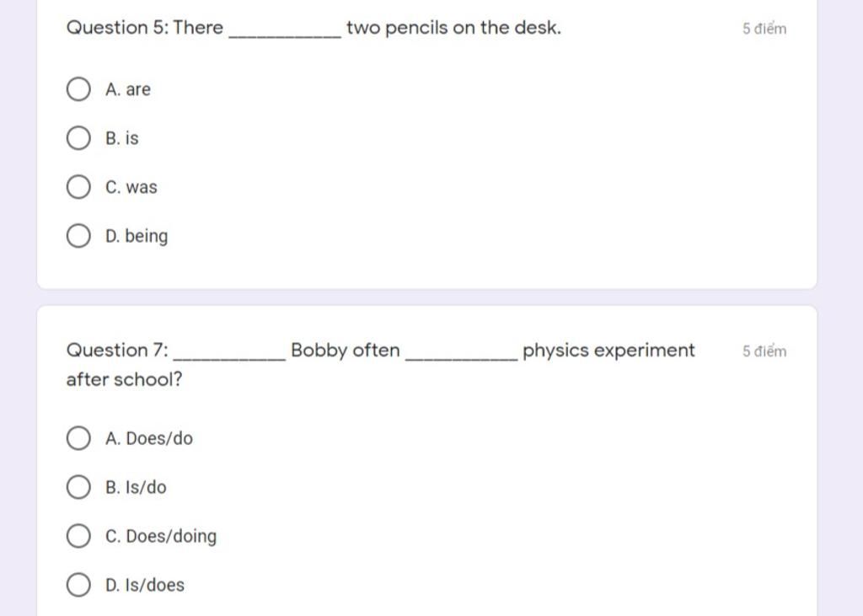Click the 'C. was' answer label text
This screenshot has width=863, height=616.
(x=131, y=187)
